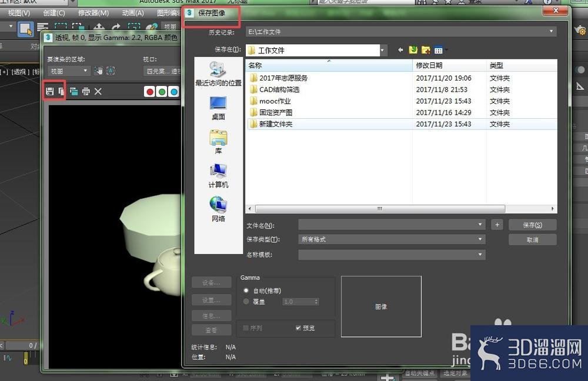The height and width of the screenshot is (381, 588).
Task: Click the up one level folder icon
Action: [x=413, y=50]
